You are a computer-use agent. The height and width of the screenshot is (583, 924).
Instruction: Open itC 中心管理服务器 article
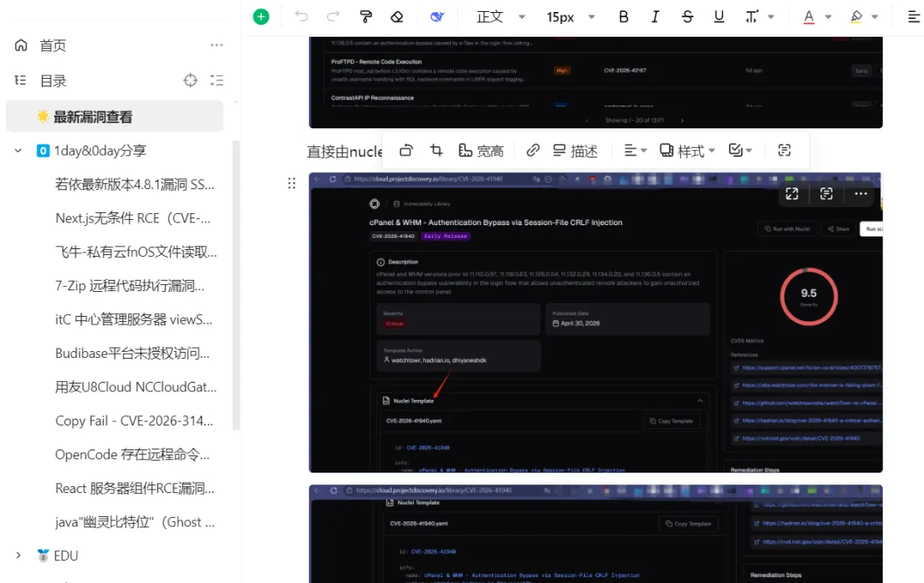(x=133, y=319)
